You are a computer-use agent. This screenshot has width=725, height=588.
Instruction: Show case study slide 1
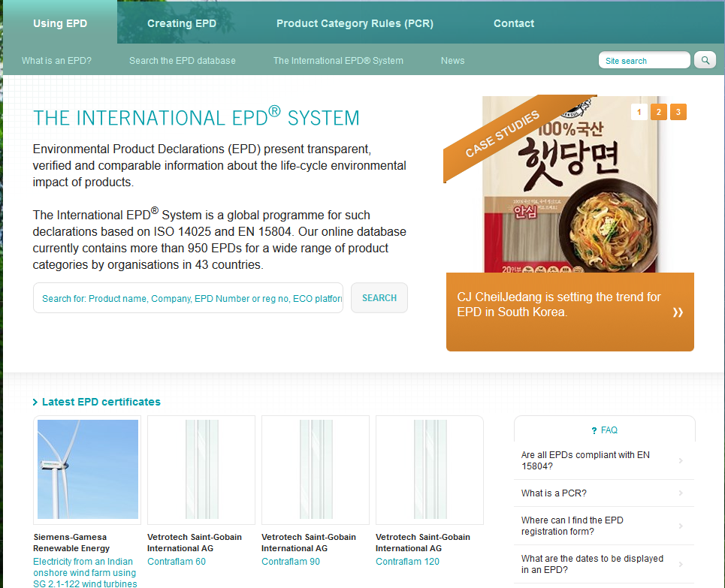coord(639,112)
